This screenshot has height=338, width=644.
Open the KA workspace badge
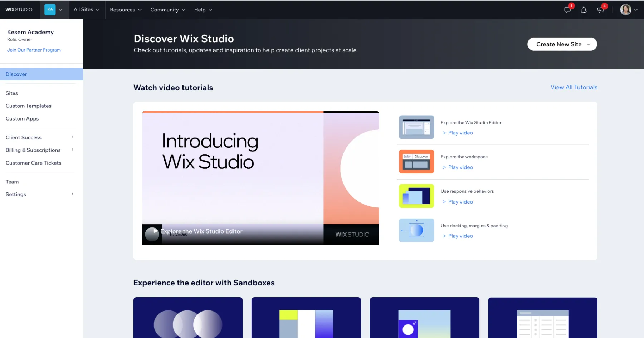coord(50,10)
